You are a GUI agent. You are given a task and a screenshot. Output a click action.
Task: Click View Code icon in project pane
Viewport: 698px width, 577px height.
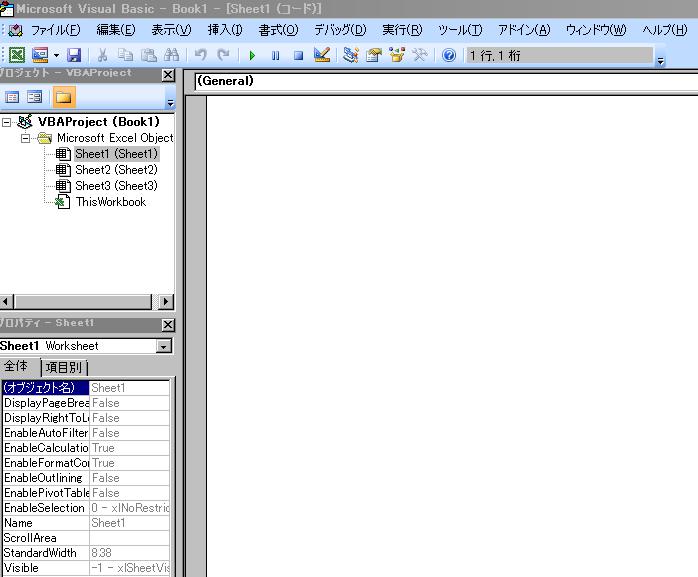(x=12, y=97)
